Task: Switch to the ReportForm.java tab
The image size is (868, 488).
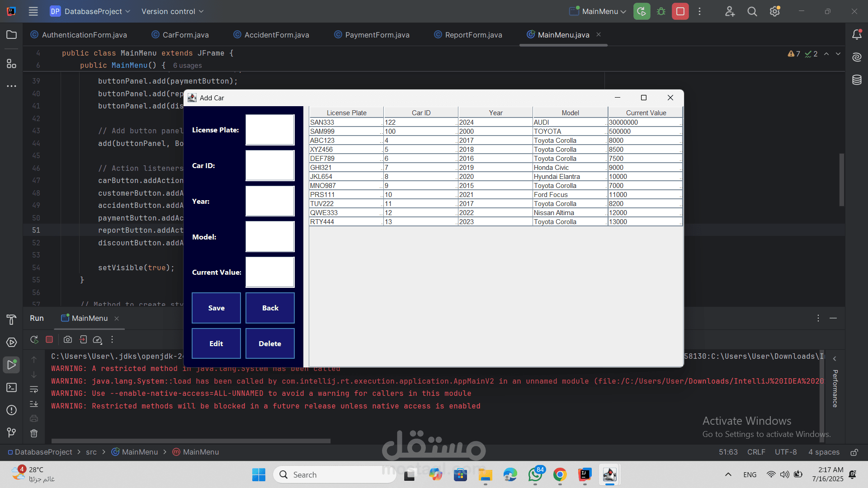Action: (473, 35)
